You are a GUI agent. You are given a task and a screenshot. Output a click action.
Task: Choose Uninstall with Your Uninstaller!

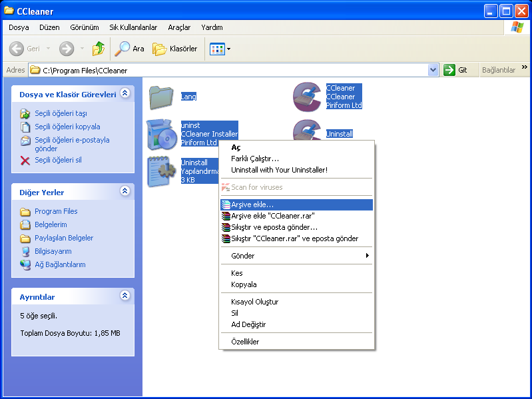click(x=297, y=170)
